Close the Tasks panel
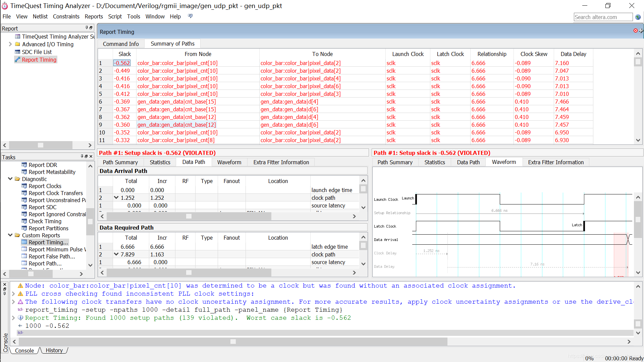 coord(91,157)
